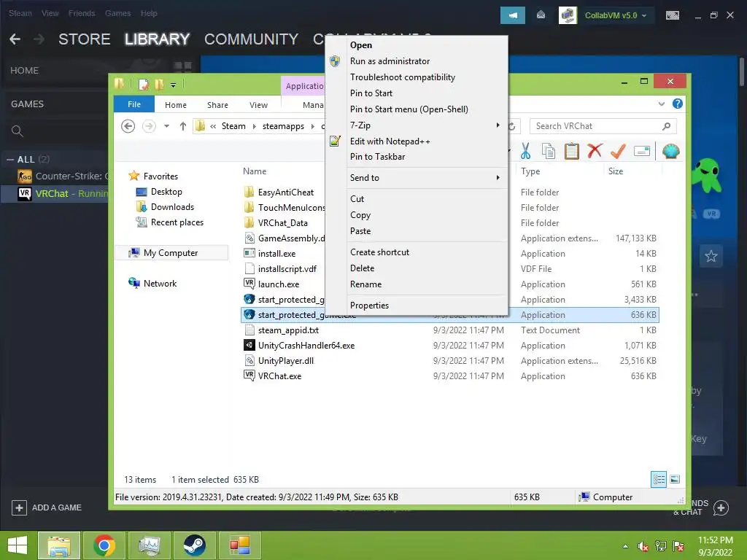Click the favorite star icon in Steam
Screen dimensions: 747x560
pos(711,256)
